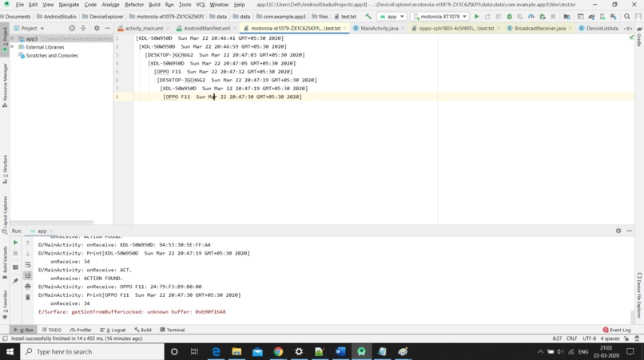Image resolution: width=644 pixels, height=360 pixels.
Task: Toggle the Device File Explorer side panel
Action: 639,295
